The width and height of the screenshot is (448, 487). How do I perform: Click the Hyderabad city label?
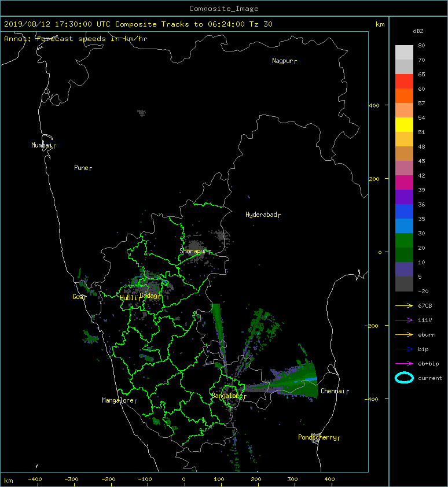(x=261, y=215)
